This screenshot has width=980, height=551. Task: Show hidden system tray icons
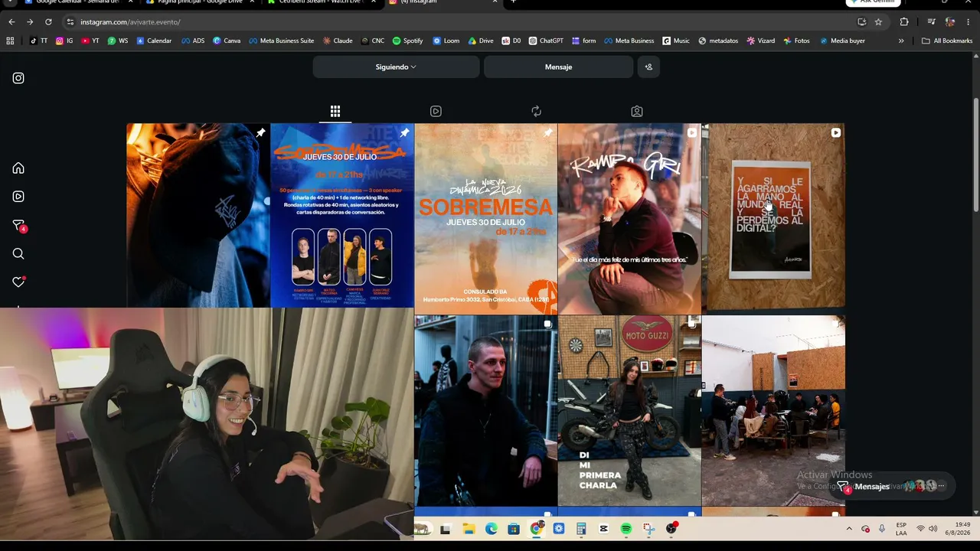pos(848,529)
